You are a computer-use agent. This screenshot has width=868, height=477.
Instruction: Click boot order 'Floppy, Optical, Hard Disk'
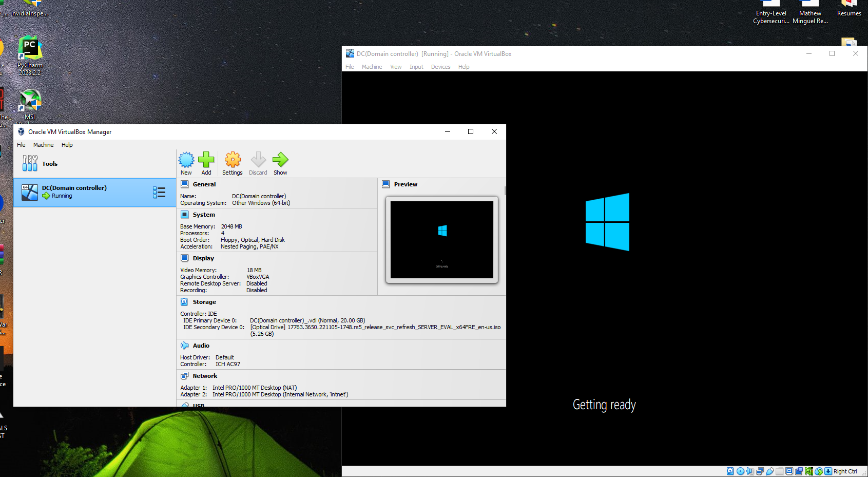253,240
